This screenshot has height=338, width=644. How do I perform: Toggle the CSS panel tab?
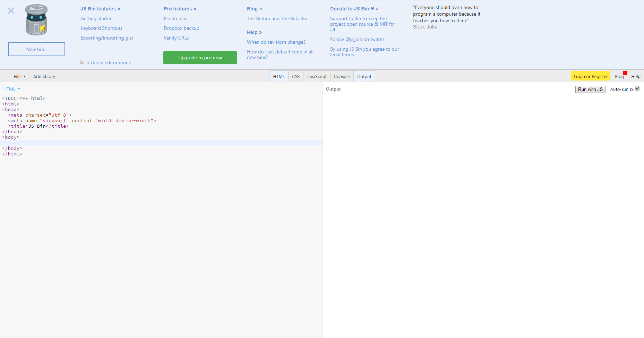[296, 76]
